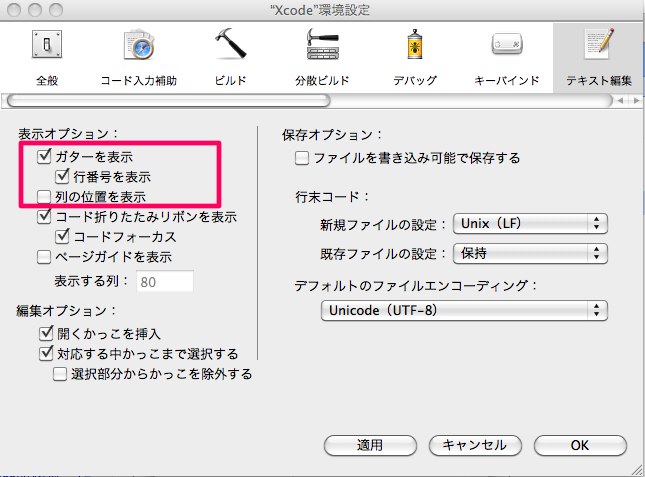Enable 選択部分からかっこを除外する checkbox
645x477 pixels.
pos(60,374)
